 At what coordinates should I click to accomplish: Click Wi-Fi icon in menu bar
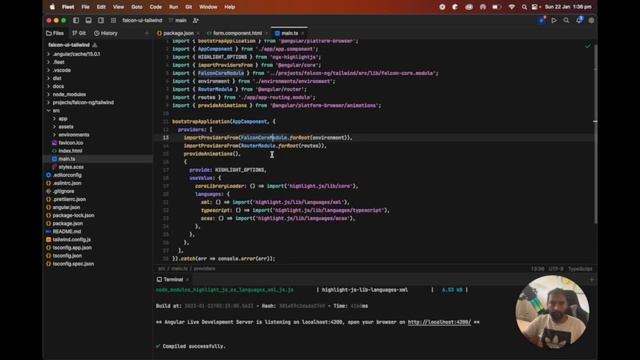coord(511,7)
